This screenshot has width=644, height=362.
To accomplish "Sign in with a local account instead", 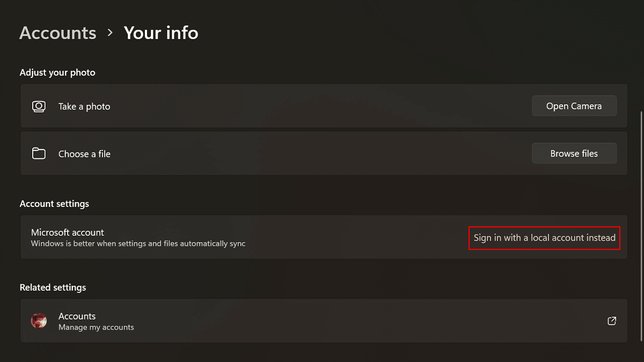I will [544, 238].
